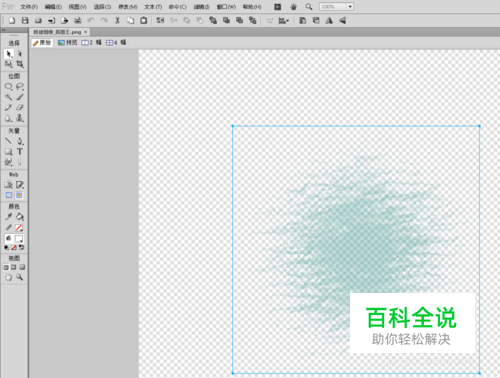The image size is (500, 378).
Task: Select the Lasso tool
Action: (20, 87)
